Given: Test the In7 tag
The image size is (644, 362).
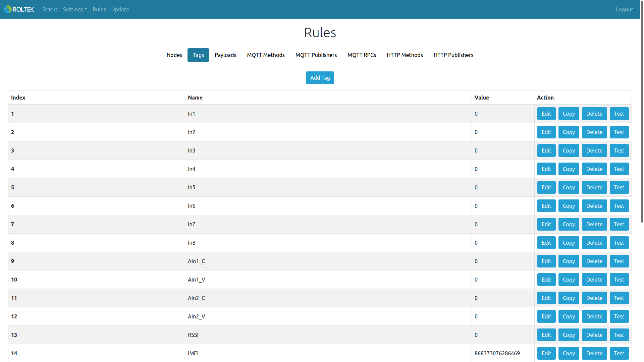Looking at the screenshot, I should (x=619, y=224).
